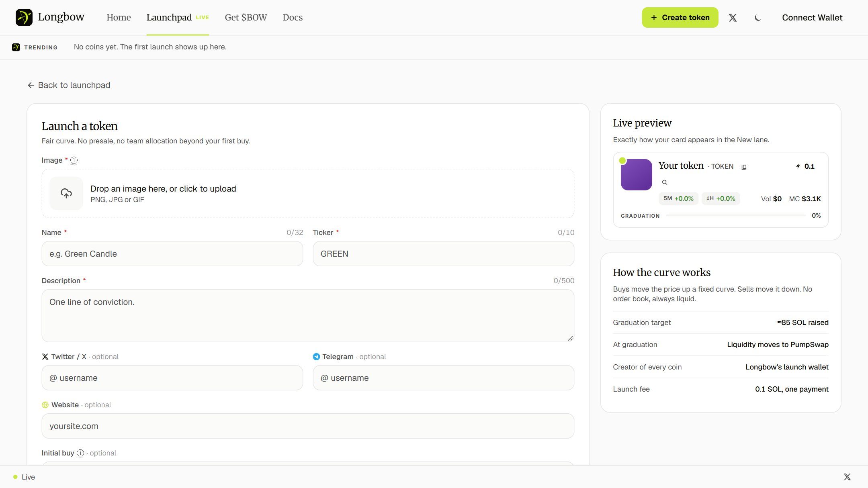The height and width of the screenshot is (488, 868).
Task: Click the Graduation progress bar
Action: 736,216
